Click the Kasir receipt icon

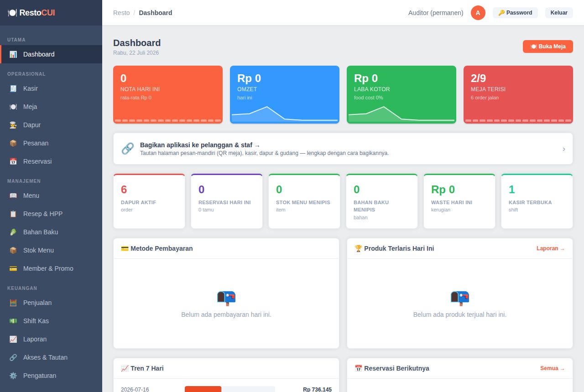coord(13,88)
